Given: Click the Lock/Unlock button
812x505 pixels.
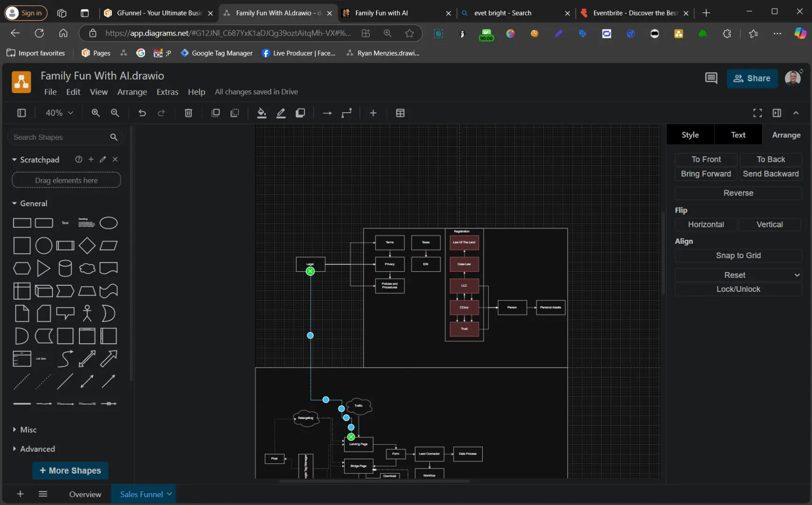Looking at the screenshot, I should click(x=738, y=289).
